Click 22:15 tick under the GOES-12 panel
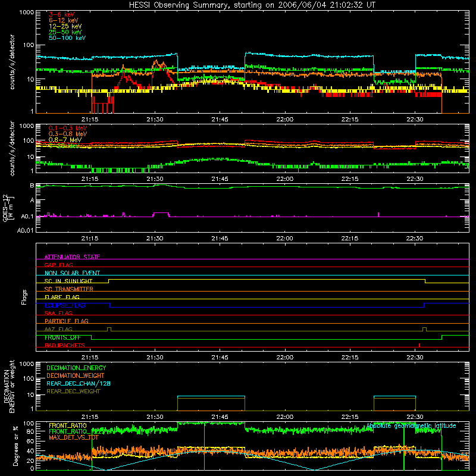Image resolution: width=476 pixels, height=476 pixels. [350, 238]
